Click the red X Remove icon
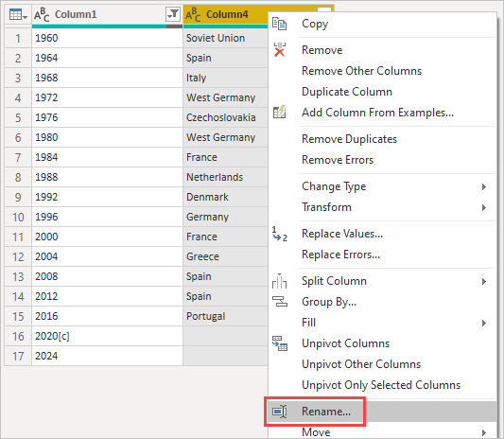 click(279, 50)
